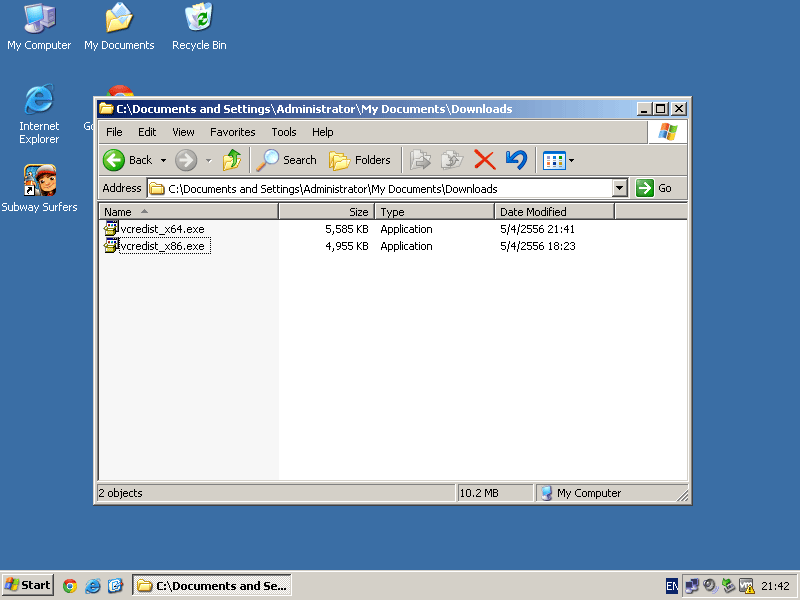Open the Search pane

pyautogui.click(x=287, y=160)
